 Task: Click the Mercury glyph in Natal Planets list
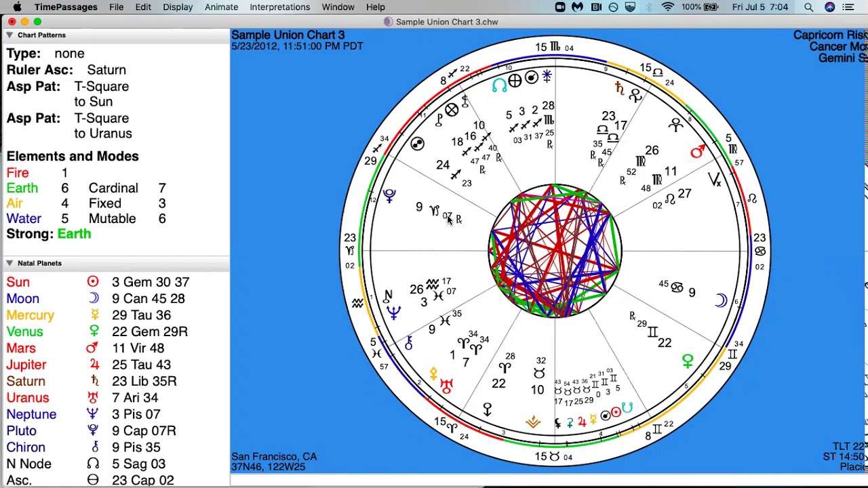pyautogui.click(x=94, y=314)
